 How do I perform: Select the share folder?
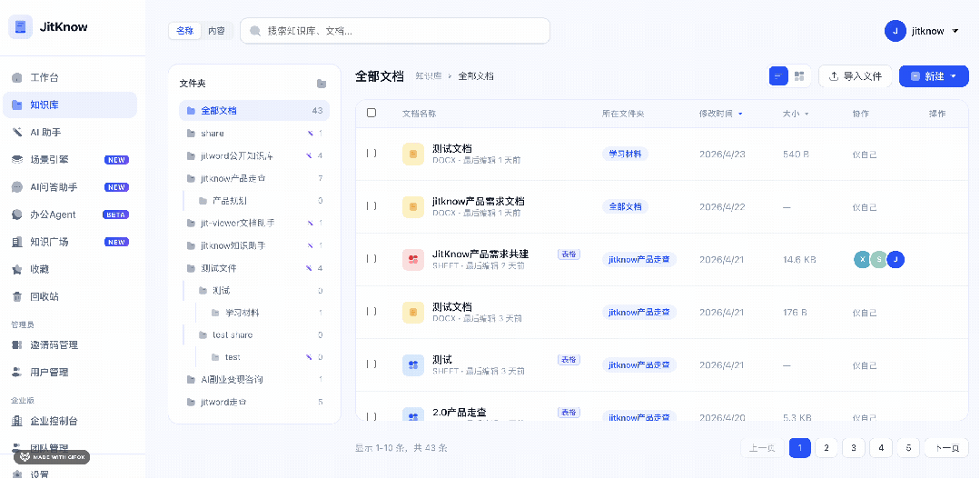click(x=254, y=134)
